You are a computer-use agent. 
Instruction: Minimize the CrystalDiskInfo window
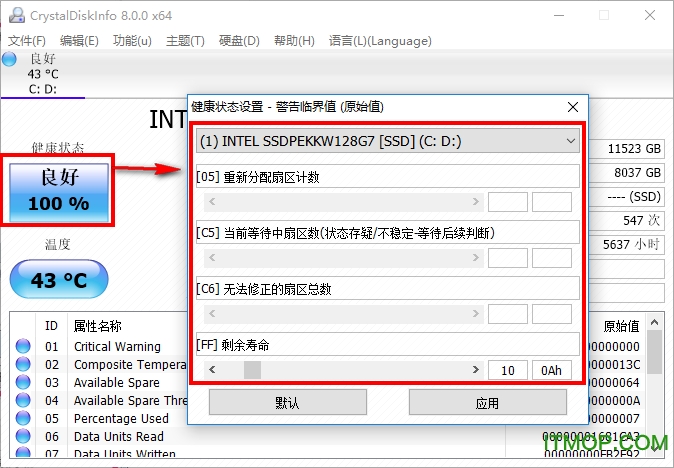click(559, 15)
